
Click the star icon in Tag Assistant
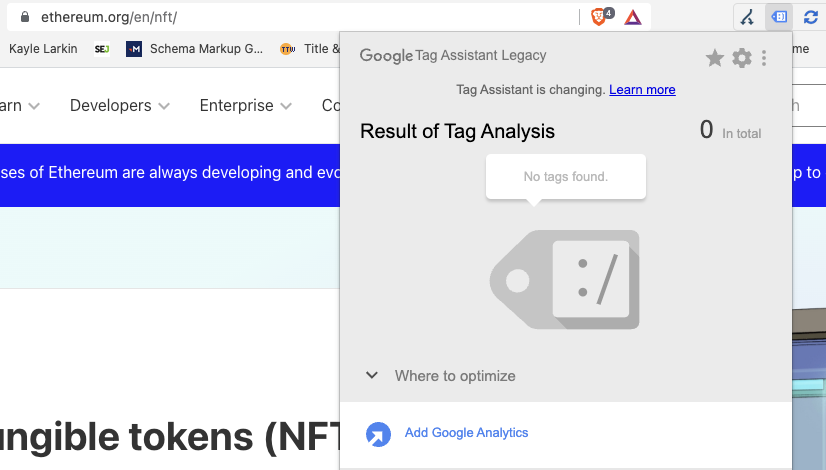[x=714, y=58]
